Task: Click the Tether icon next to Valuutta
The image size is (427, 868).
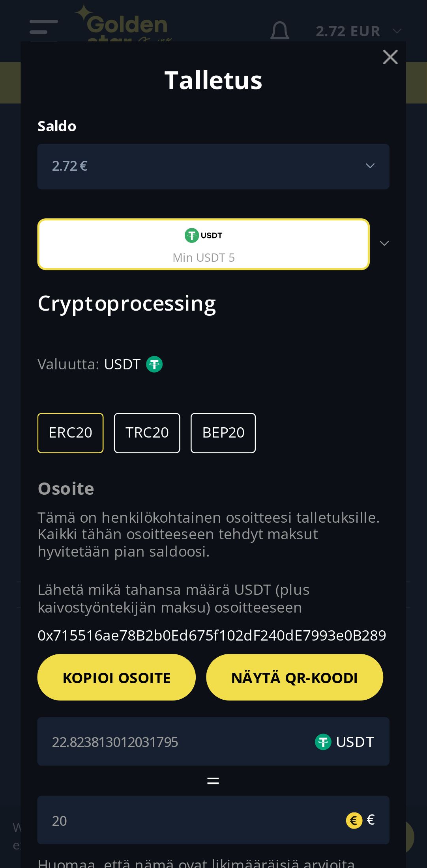Action: (154, 364)
